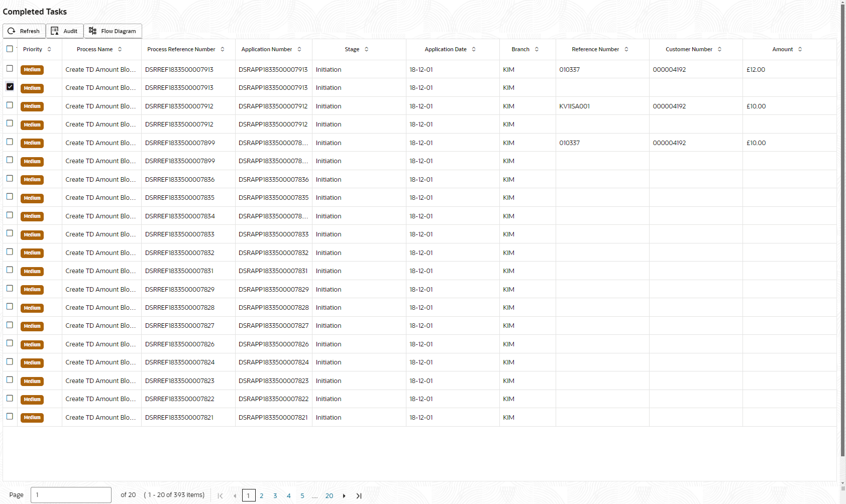The image size is (846, 504).
Task: Check row DSRREF1833500007821
Action: pyautogui.click(x=10, y=416)
